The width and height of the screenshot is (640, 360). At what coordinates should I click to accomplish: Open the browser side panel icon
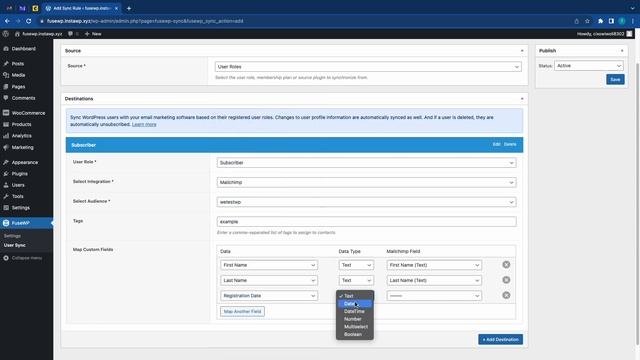tap(611, 21)
